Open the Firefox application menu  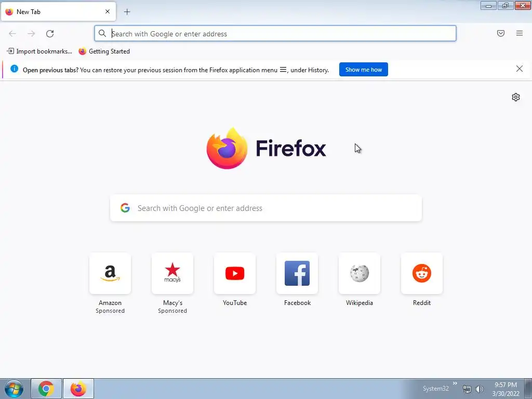click(520, 33)
